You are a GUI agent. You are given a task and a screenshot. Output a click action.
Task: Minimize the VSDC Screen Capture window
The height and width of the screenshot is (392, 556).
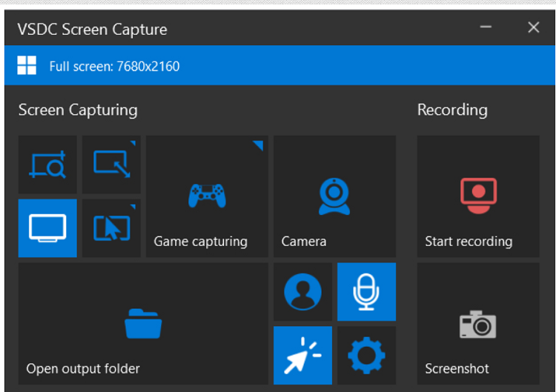[486, 27]
